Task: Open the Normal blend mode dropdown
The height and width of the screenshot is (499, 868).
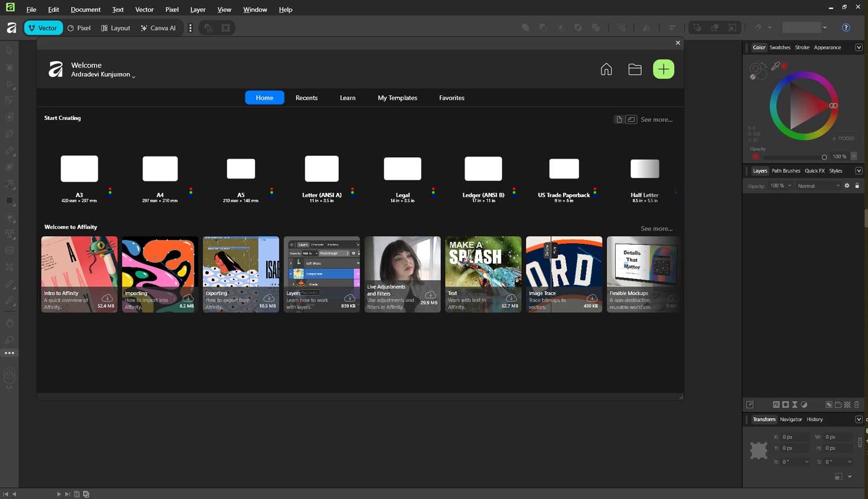Action: point(818,186)
